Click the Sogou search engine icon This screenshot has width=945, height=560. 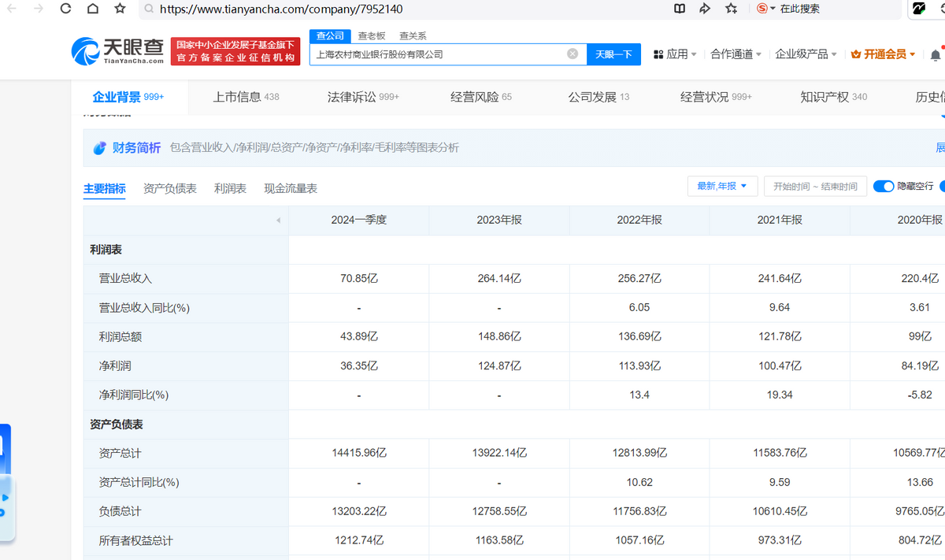click(x=762, y=9)
